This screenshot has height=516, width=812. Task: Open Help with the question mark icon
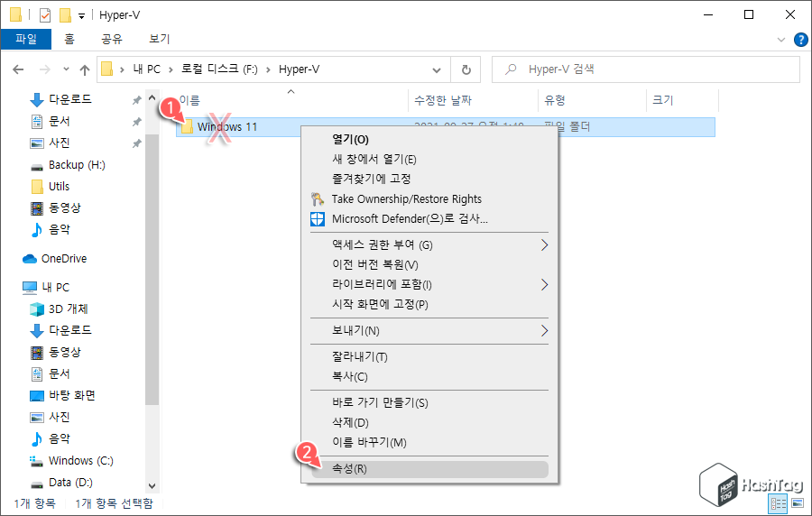pos(800,40)
